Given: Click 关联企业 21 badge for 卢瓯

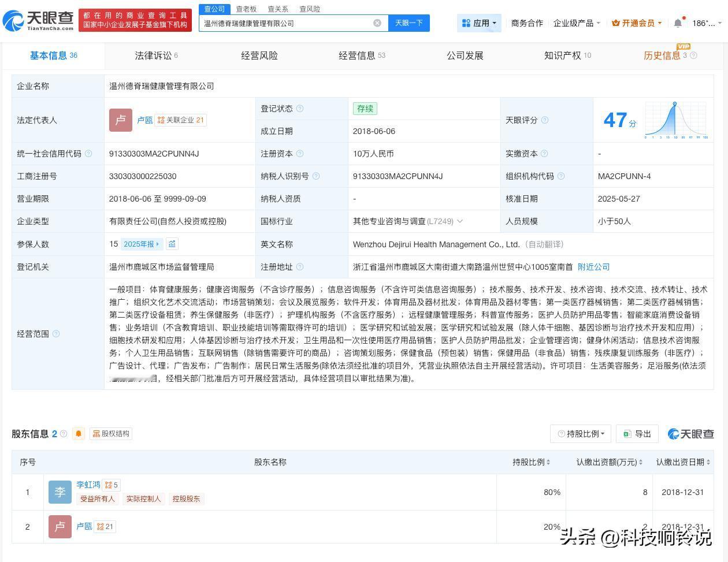Looking at the screenshot, I should point(181,120).
